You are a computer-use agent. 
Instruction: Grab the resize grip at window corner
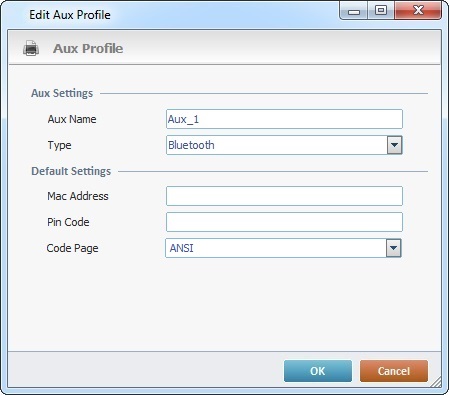(x=435, y=382)
